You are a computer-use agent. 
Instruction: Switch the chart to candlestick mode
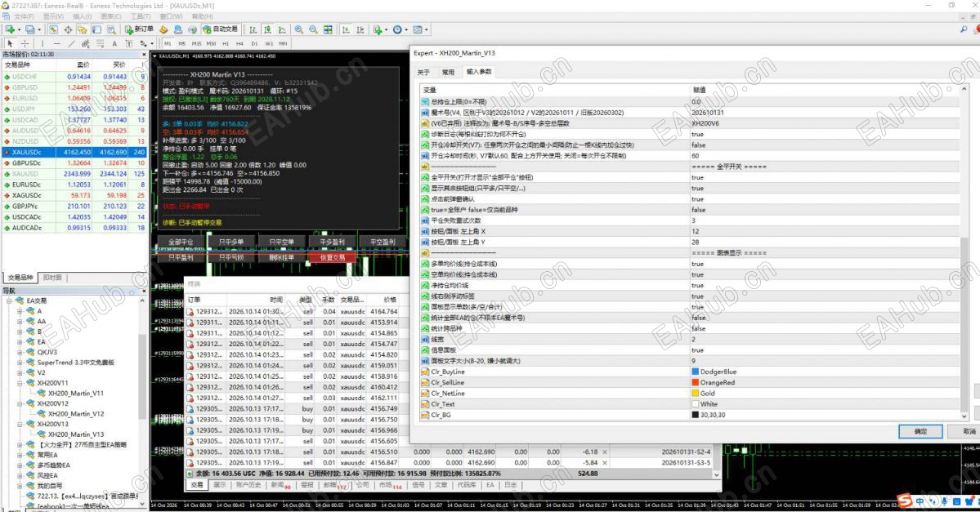pyautogui.click(x=267, y=29)
